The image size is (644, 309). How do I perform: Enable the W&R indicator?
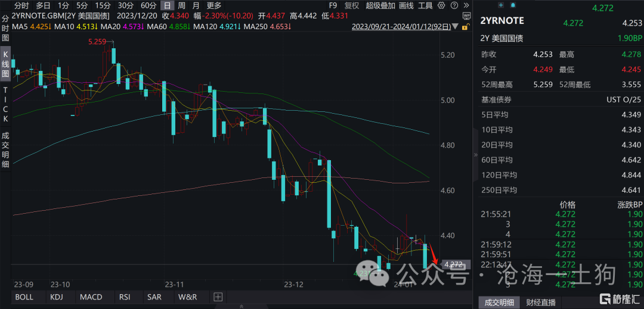pyautogui.click(x=187, y=296)
